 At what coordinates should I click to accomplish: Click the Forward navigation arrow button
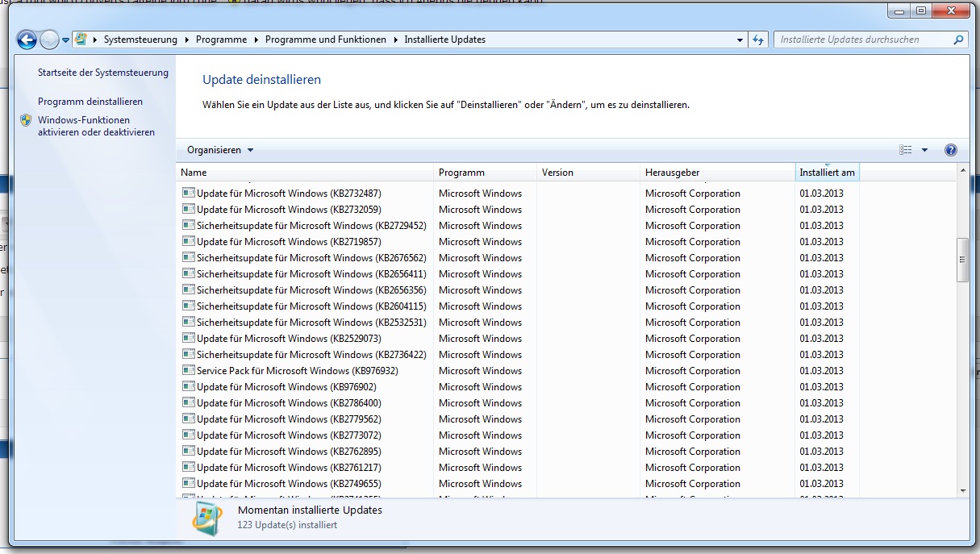point(49,40)
